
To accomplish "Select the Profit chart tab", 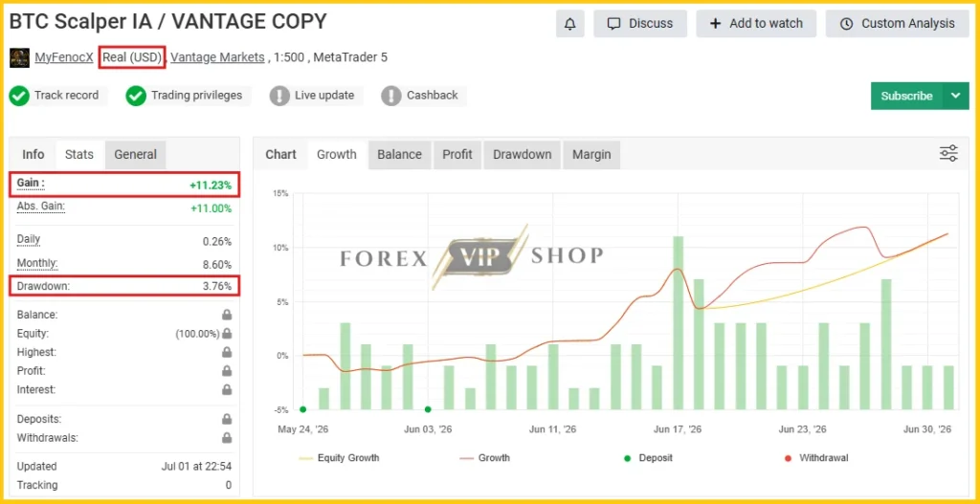I will click(x=457, y=154).
